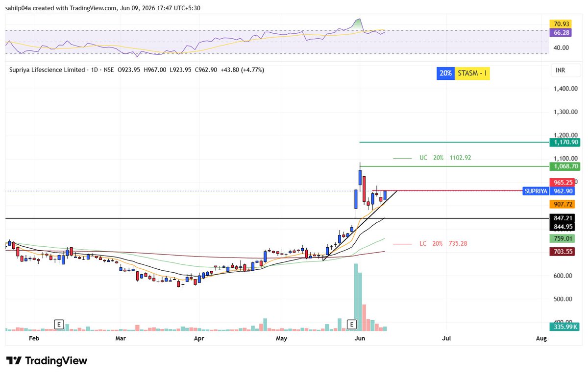Click the H967.00 high value
Screen dimensions: 588x376
pyautogui.click(x=155, y=70)
